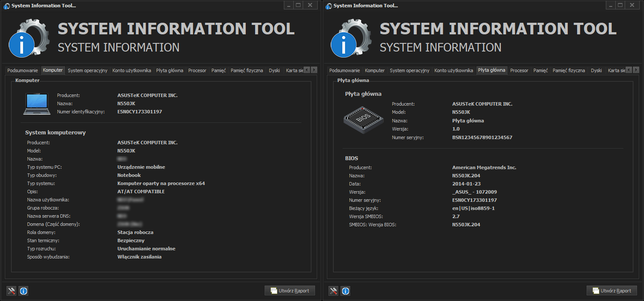Click the 'Notebook' chassis type value
This screenshot has height=301, width=644.
pos(129,175)
